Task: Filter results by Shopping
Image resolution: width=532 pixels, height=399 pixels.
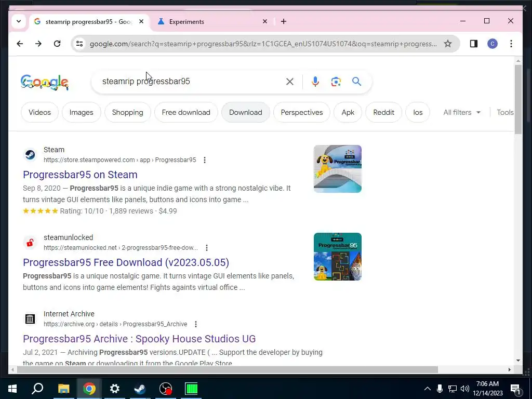Action: 128,112
